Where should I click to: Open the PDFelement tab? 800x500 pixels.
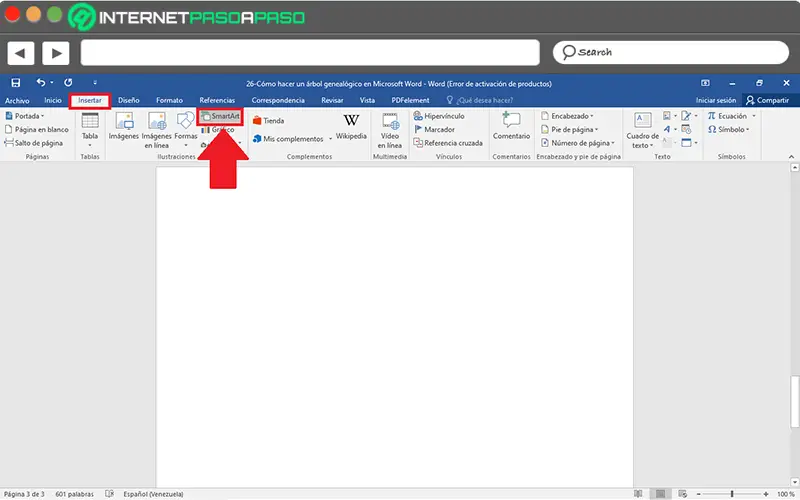[x=410, y=101]
